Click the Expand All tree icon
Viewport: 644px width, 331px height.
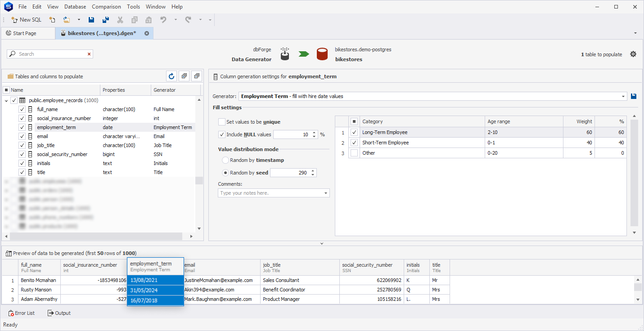coord(184,76)
